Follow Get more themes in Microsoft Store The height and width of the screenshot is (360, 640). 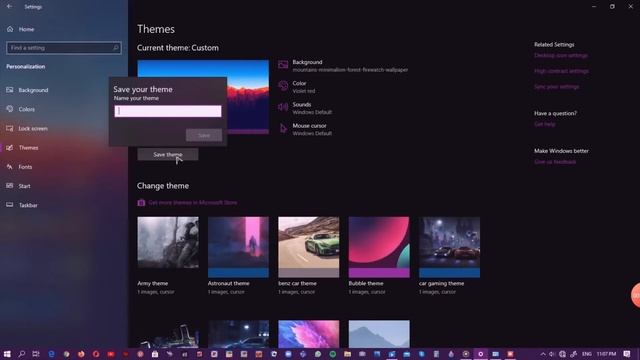[193, 202]
